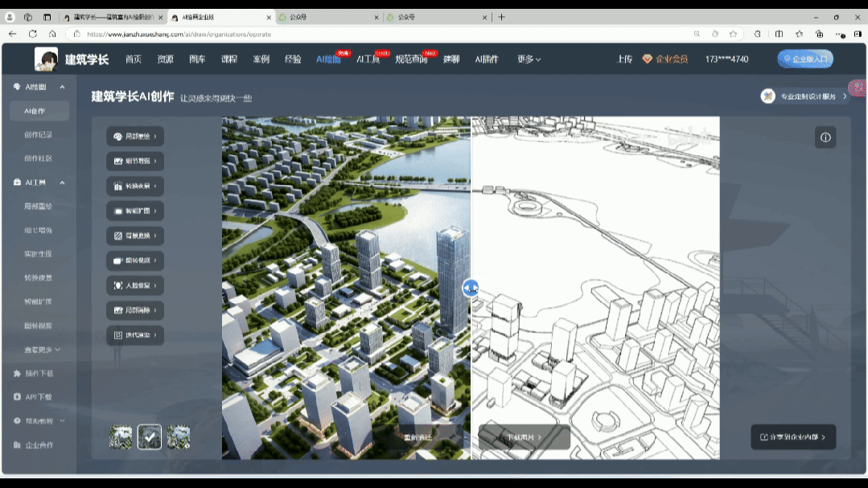Screen dimensions: 868x488
Task: Switch to the third tab 公众号
Action: [329, 17]
